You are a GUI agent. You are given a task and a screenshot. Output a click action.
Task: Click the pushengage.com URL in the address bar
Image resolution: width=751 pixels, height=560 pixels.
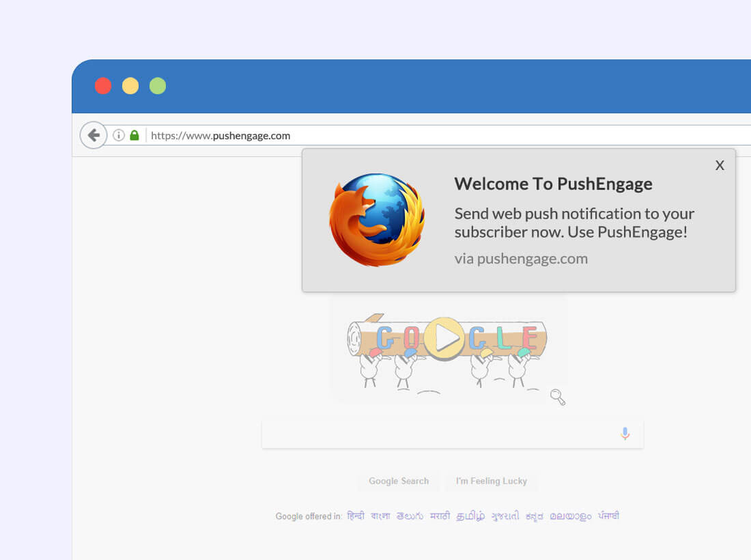pyautogui.click(x=220, y=135)
